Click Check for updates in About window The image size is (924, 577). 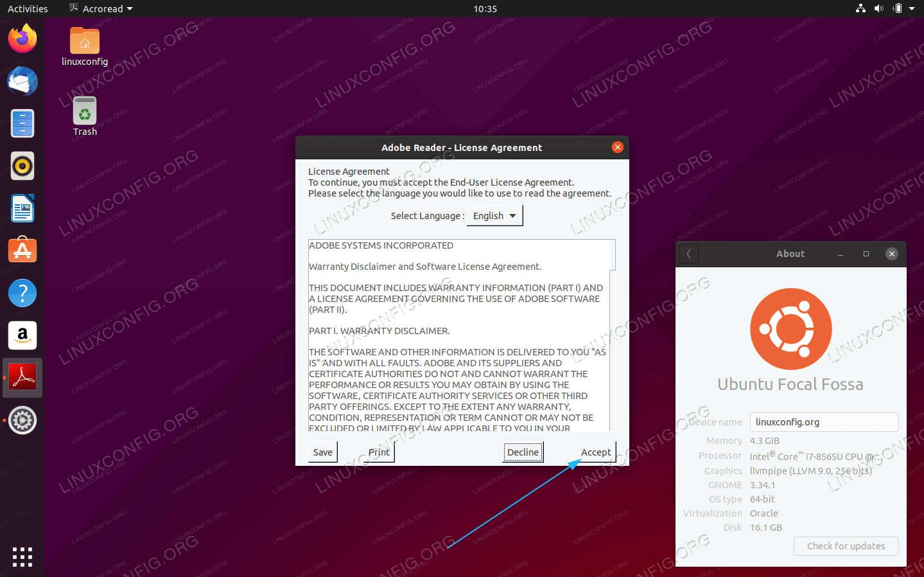coord(846,546)
